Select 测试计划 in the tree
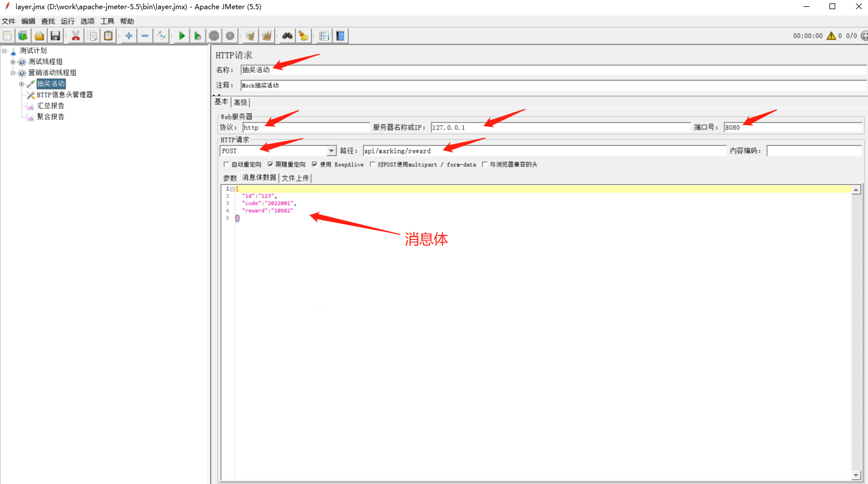Screen dimensions: 868x484 [33, 51]
